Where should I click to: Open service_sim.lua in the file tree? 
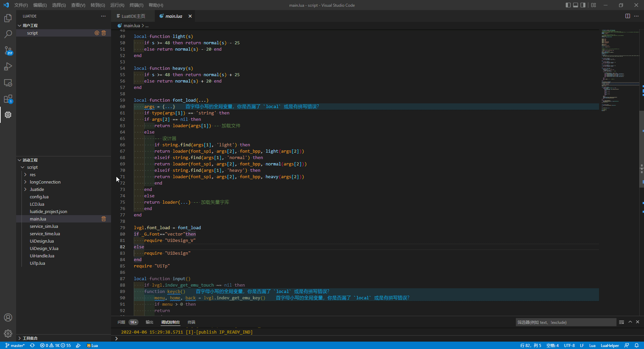(x=44, y=226)
